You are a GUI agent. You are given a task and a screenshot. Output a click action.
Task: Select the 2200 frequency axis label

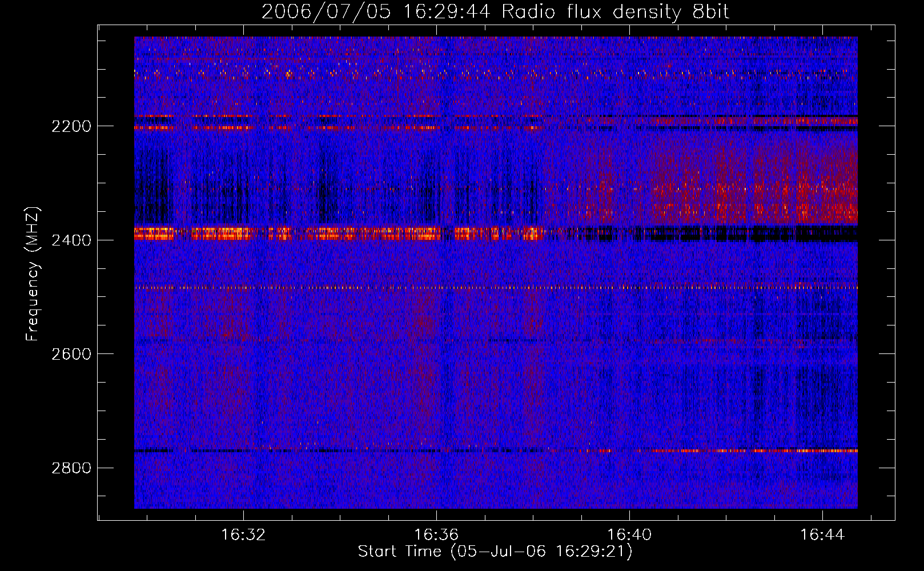click(x=71, y=126)
